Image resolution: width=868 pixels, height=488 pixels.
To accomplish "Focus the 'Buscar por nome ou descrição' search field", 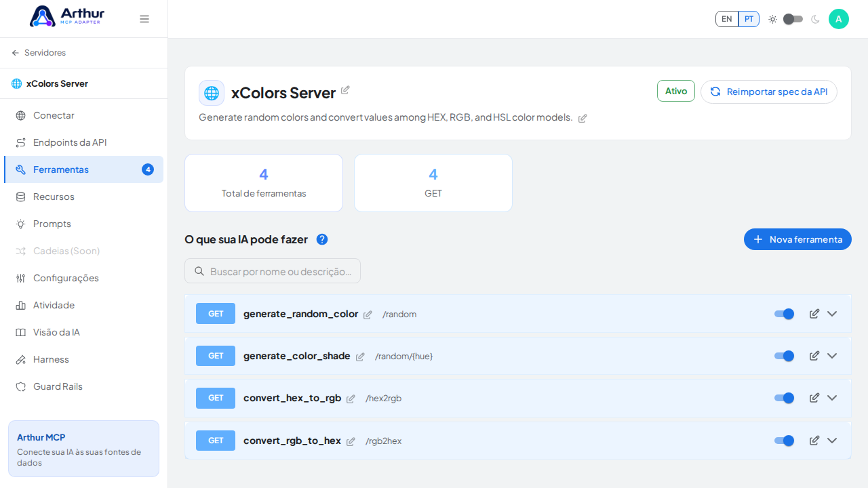I will tap(273, 271).
